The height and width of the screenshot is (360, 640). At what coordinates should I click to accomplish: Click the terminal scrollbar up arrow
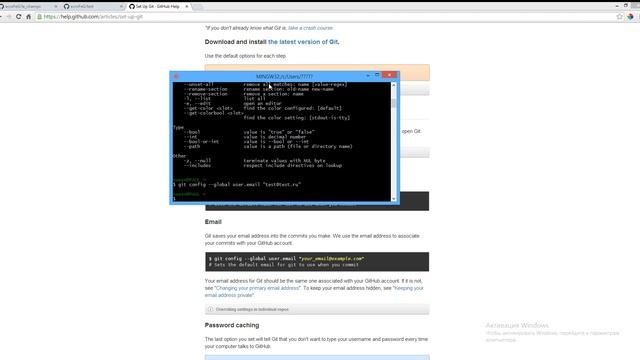click(394, 85)
